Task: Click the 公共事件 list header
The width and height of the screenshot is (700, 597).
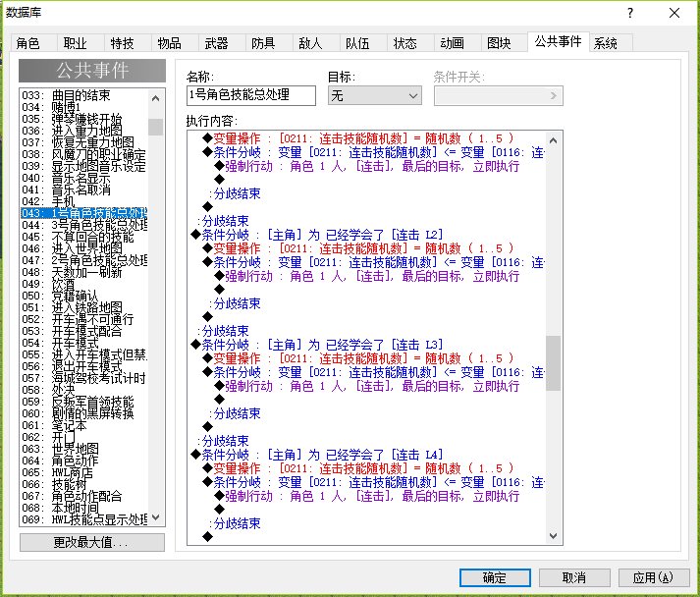Action: pos(92,71)
